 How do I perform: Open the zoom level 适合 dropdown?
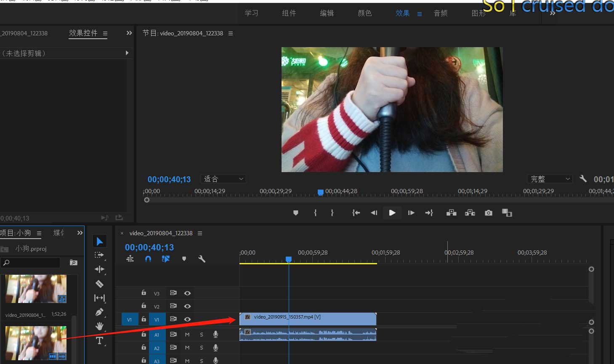click(223, 179)
